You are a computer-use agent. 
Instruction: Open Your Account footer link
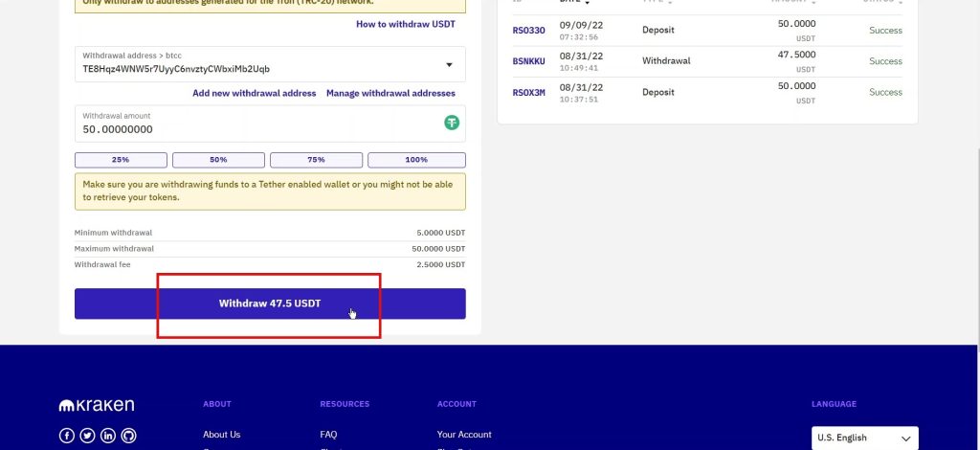tap(464, 435)
